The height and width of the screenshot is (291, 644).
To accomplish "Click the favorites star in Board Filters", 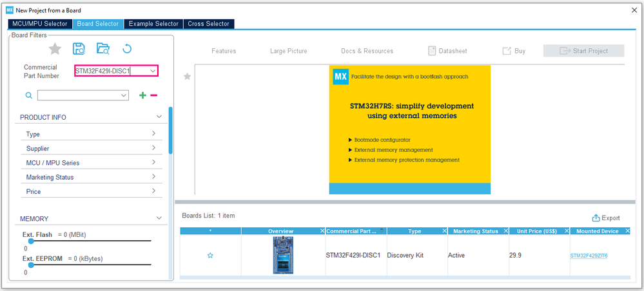I will tap(55, 50).
